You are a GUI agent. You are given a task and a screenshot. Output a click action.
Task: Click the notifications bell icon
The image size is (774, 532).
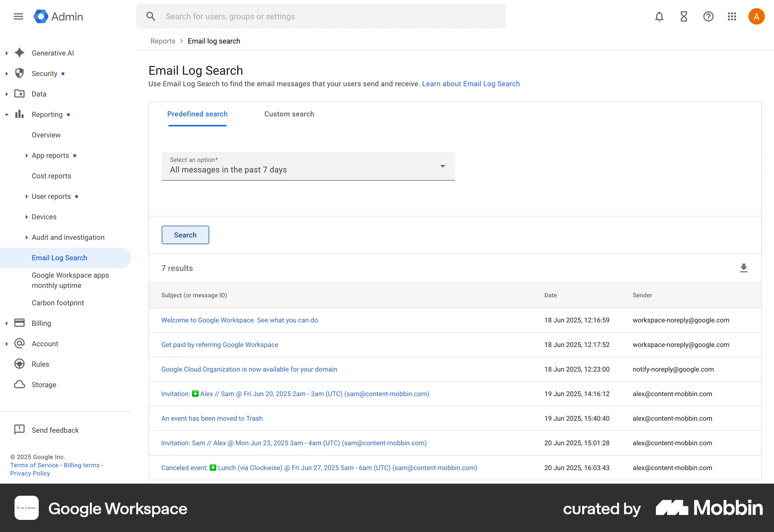659,17
